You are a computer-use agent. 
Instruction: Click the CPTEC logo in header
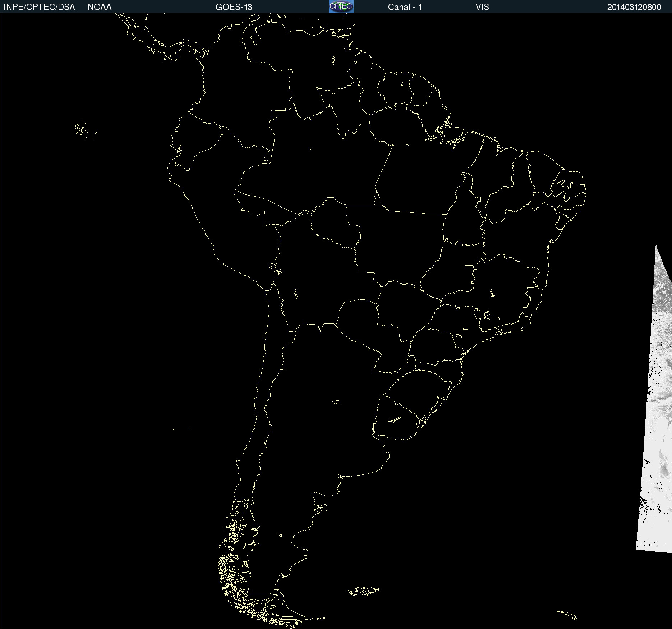pos(341,6)
